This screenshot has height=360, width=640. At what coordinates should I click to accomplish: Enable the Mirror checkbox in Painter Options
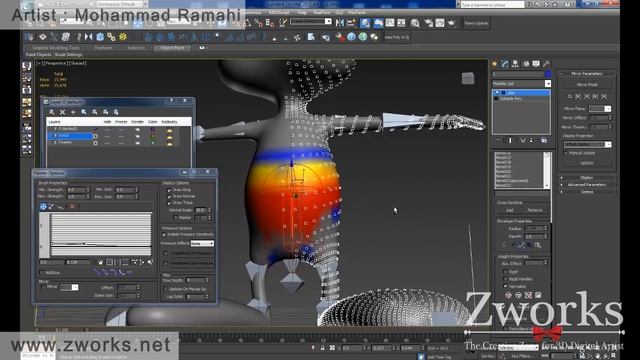pyautogui.click(x=43, y=287)
